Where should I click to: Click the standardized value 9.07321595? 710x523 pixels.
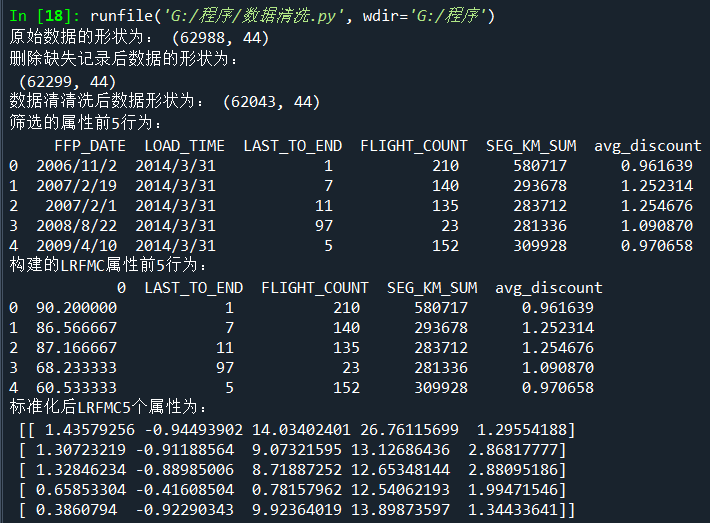click(297, 450)
